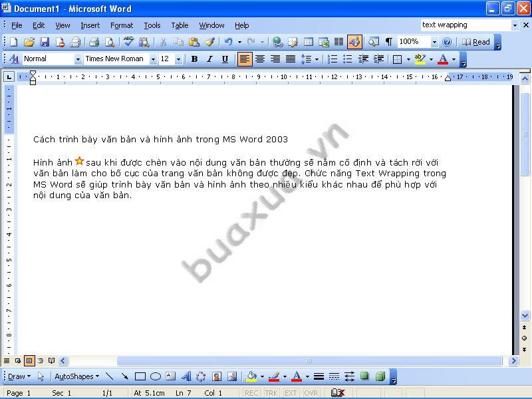Open the Table menu
This screenshot has width=532, height=399.
pyautogui.click(x=180, y=25)
